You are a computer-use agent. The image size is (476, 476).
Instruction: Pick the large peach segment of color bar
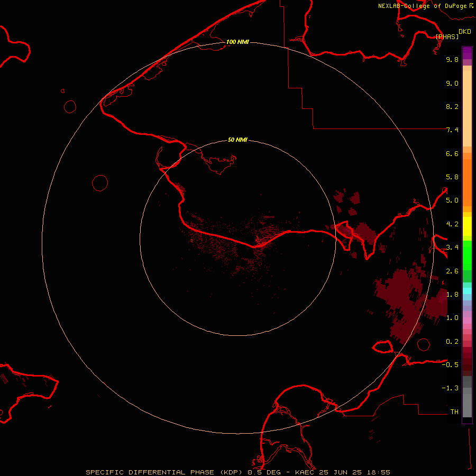point(467,108)
